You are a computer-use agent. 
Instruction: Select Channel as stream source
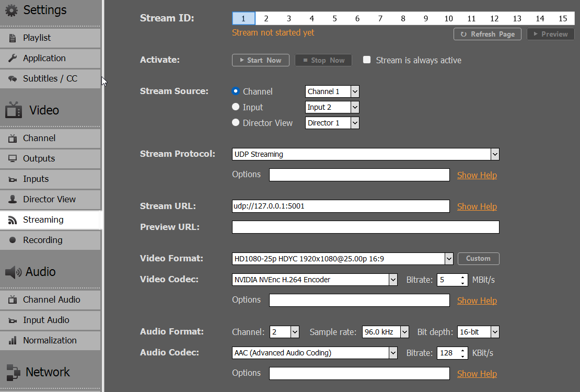tap(236, 91)
